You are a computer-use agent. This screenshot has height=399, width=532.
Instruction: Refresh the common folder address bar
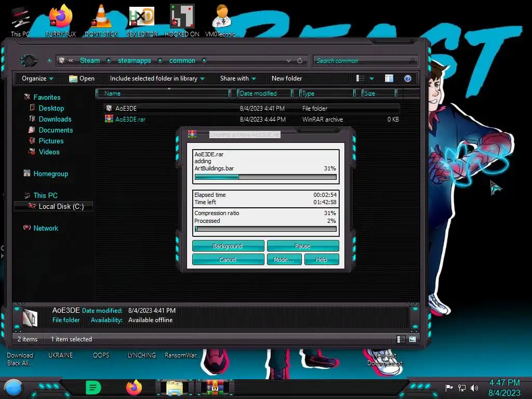(x=300, y=61)
